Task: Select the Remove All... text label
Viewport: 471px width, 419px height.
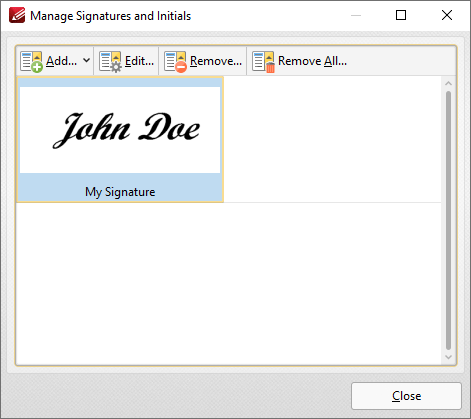Action: pyautogui.click(x=312, y=61)
